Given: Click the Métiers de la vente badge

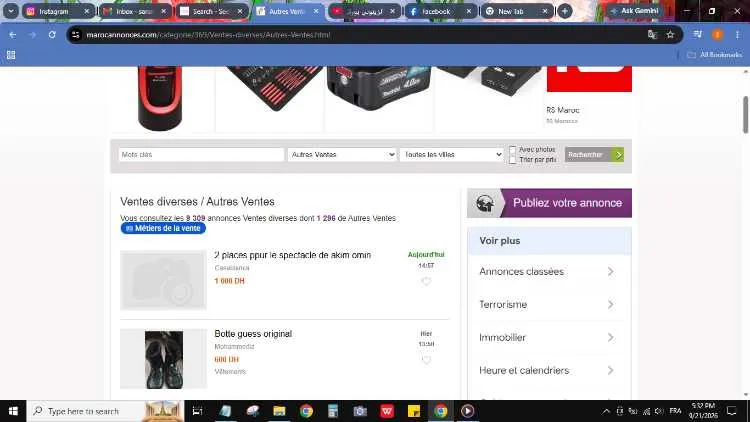Looking at the screenshot, I should tap(163, 229).
